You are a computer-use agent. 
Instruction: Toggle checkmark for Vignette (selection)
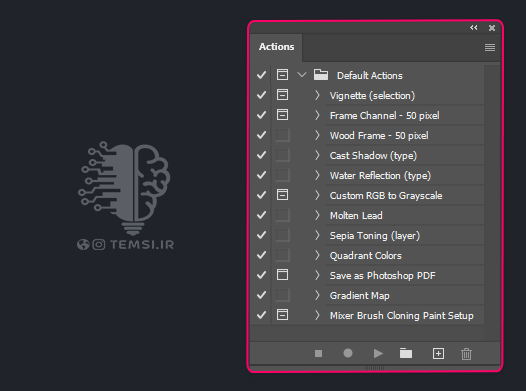261,95
